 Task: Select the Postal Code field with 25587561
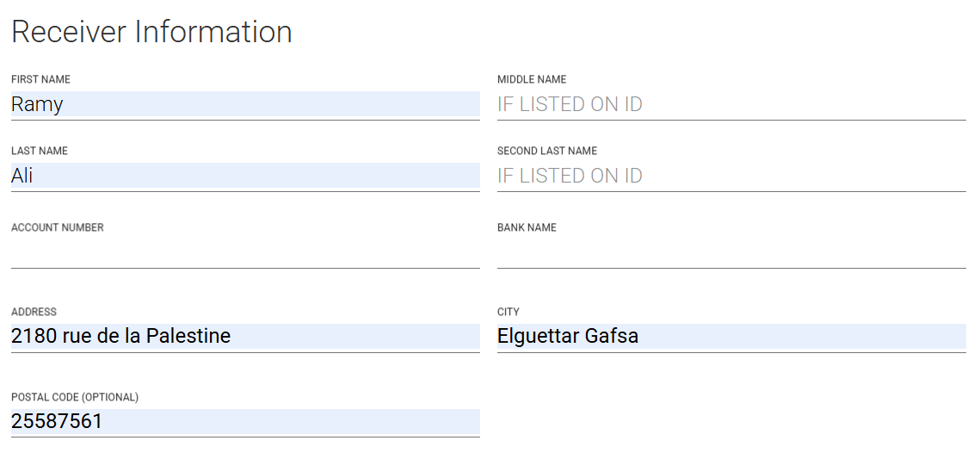click(245, 421)
